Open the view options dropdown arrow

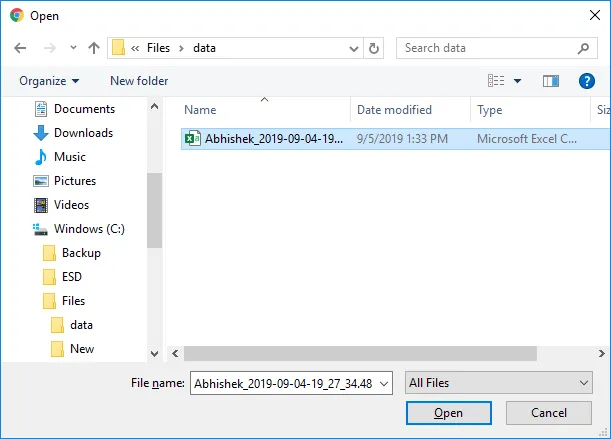pyautogui.click(x=517, y=81)
